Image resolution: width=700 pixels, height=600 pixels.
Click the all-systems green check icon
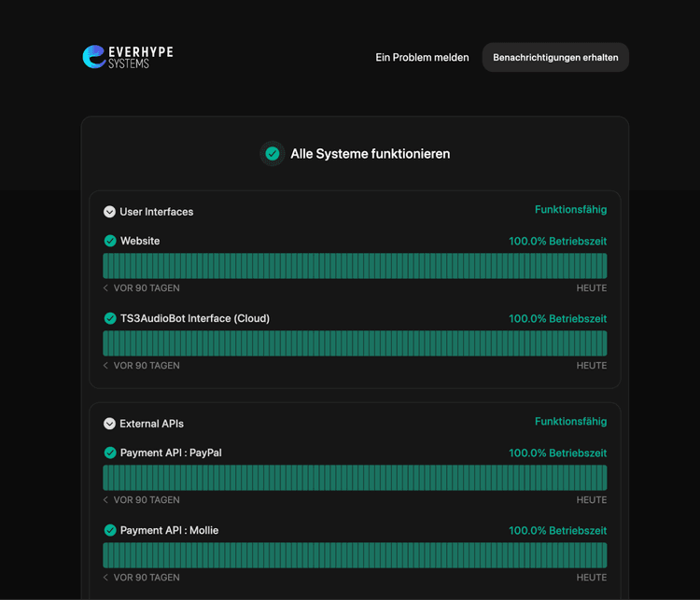tap(273, 154)
